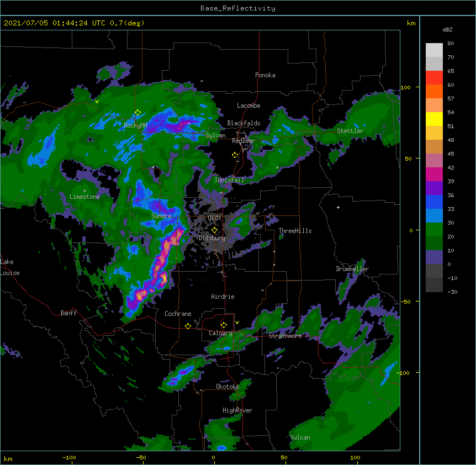This screenshot has width=476, height=465.
Task: Click the Base_Reflectivity title text
Action: coord(237,8)
